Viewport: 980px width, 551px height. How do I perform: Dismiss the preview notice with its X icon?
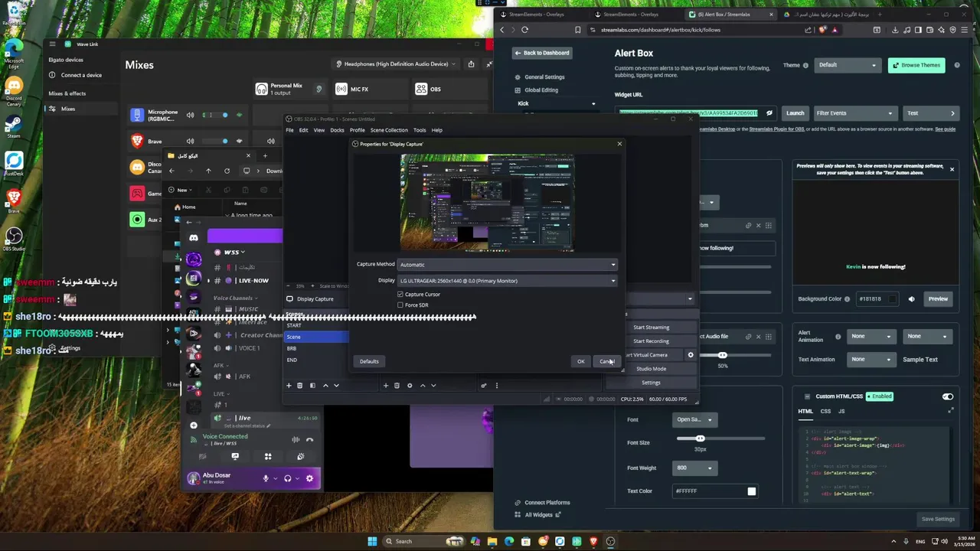tap(952, 169)
